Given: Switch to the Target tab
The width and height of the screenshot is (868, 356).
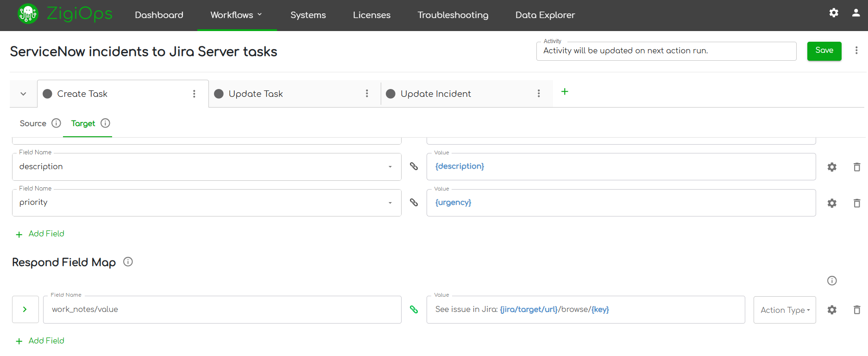Looking at the screenshot, I should pos(83,123).
